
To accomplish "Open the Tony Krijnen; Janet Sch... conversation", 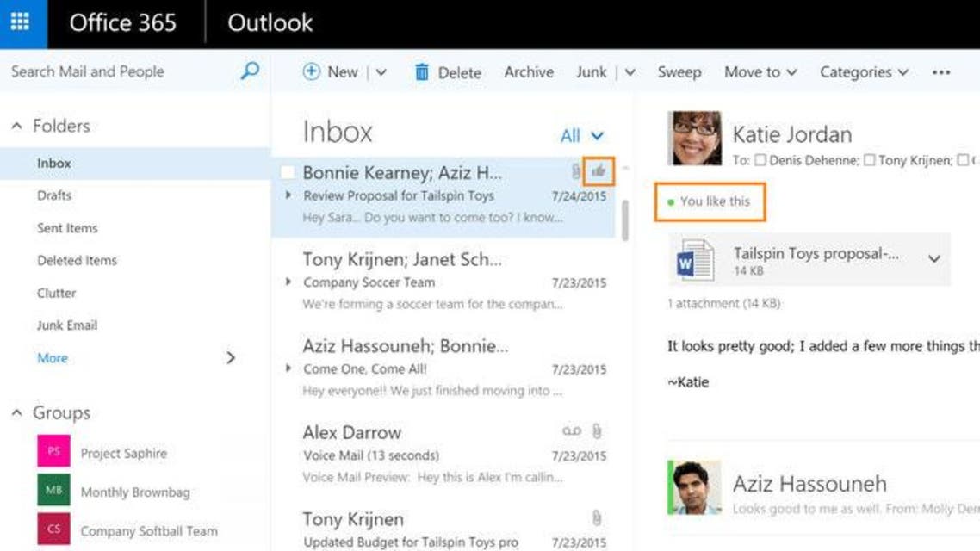I will point(443,282).
